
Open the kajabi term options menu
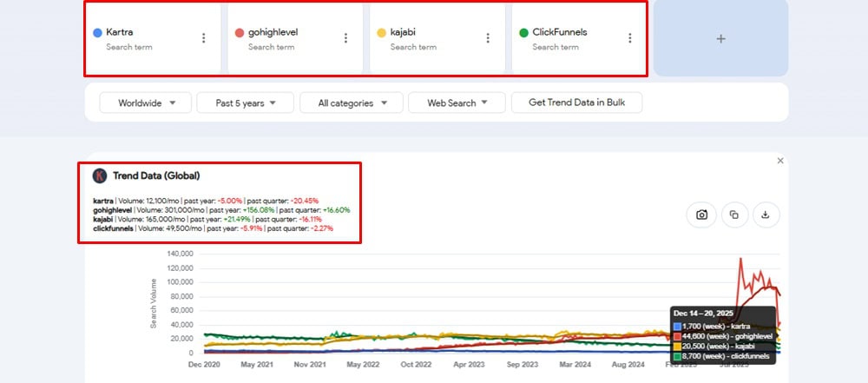click(488, 37)
